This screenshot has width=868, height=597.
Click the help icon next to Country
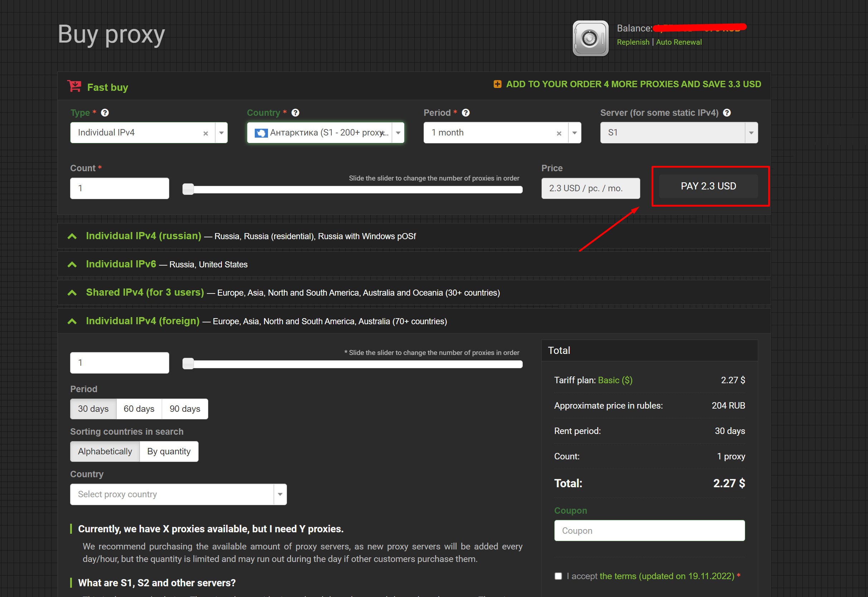coord(295,113)
